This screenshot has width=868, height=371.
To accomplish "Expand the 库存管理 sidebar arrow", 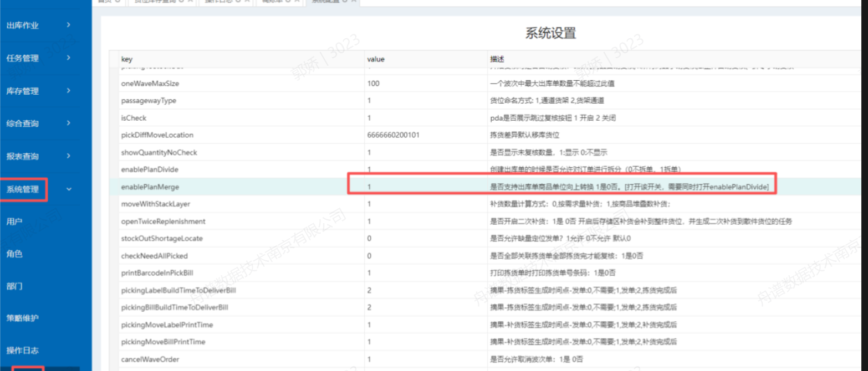I will 69,90.
